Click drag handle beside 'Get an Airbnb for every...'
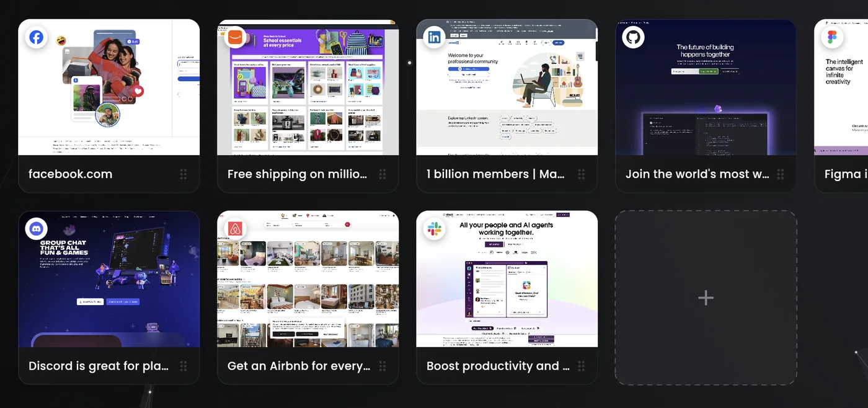Viewport: 868px width, 408px height. 383,366
